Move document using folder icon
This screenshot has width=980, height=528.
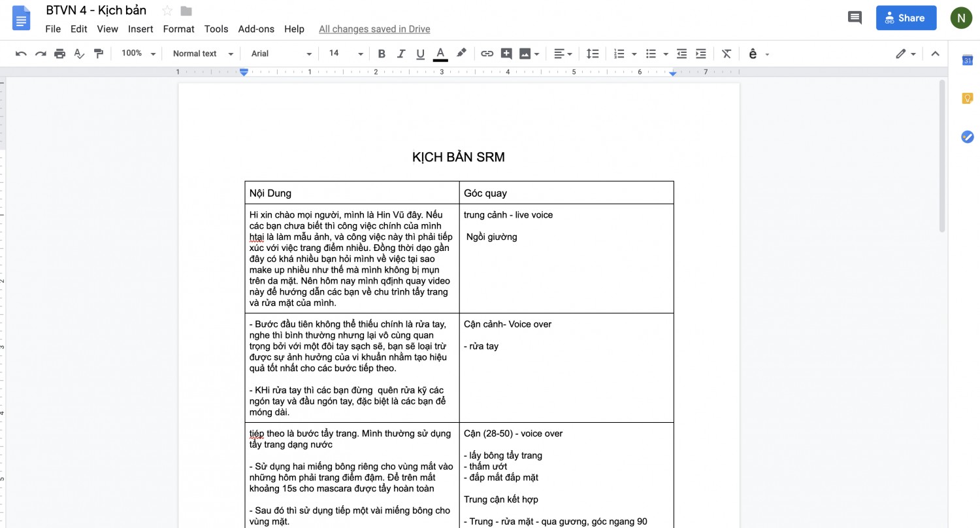(x=186, y=10)
